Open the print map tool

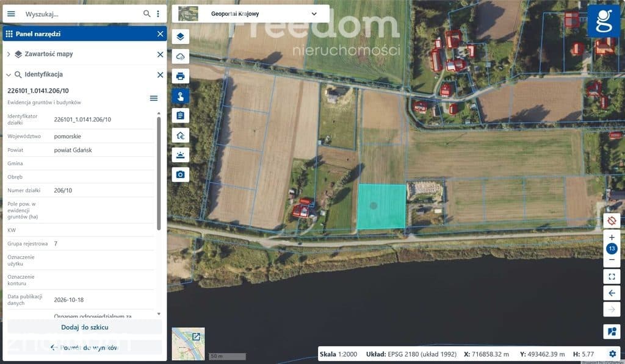coord(180,76)
